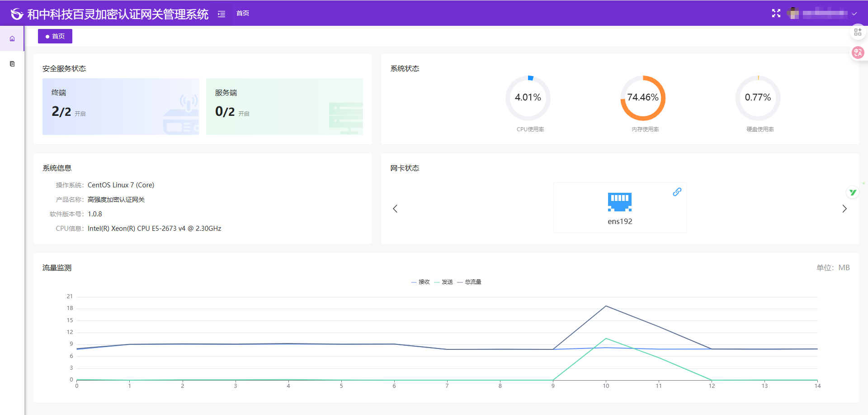Select the 首页 tab tag
Viewport: 868px width, 415px height.
55,36
